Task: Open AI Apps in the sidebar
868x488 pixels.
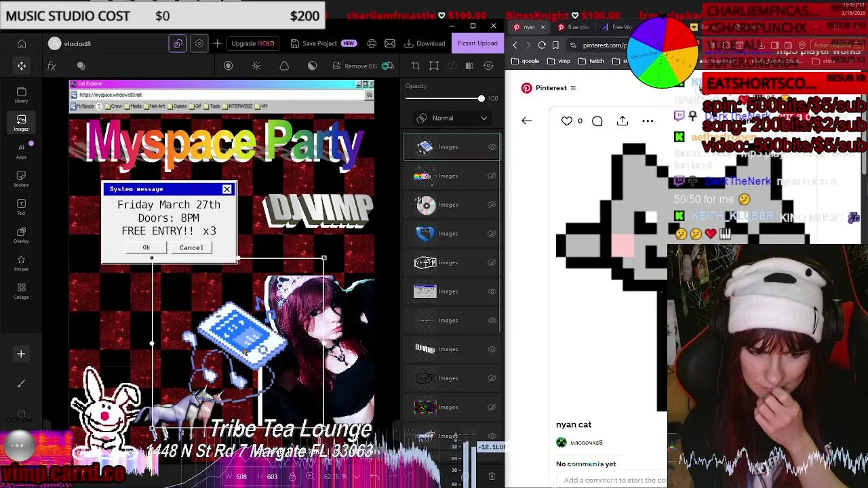Action: point(22,151)
